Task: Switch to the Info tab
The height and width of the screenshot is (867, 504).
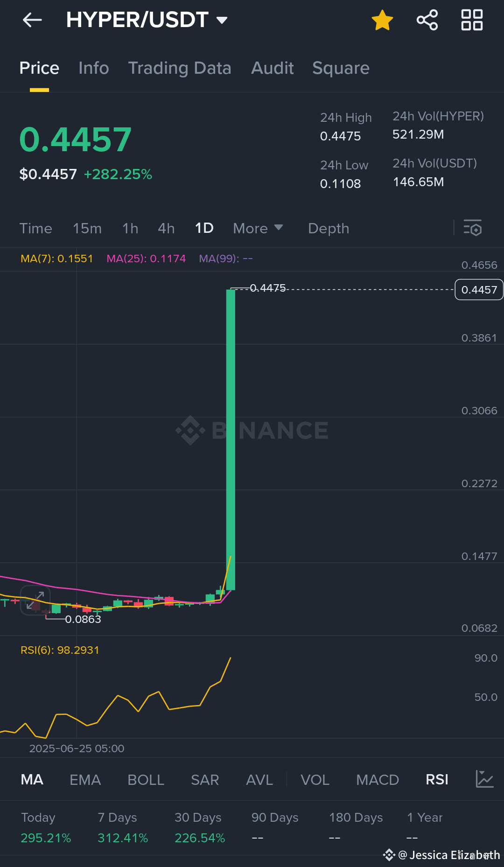Action: pyautogui.click(x=94, y=68)
